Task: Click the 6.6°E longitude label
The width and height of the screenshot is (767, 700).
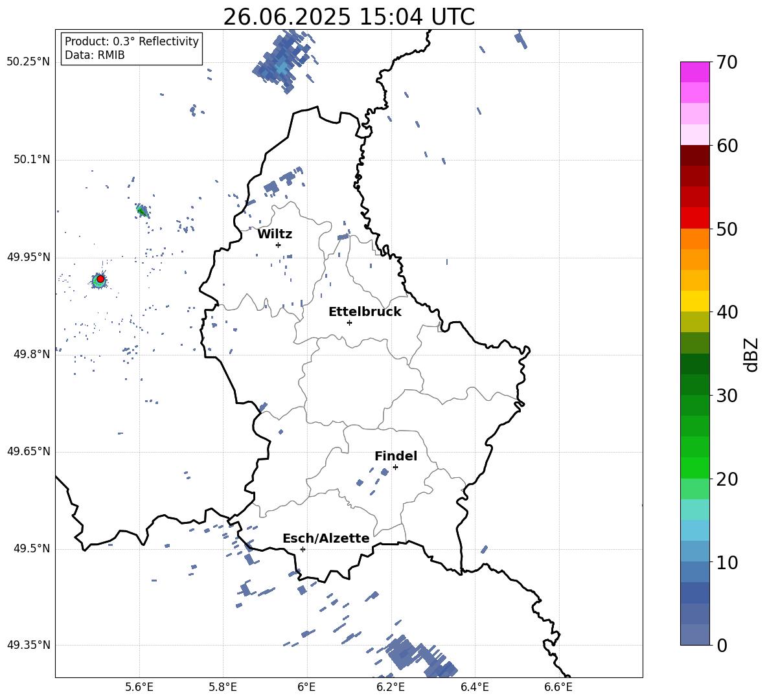Action: click(x=558, y=687)
